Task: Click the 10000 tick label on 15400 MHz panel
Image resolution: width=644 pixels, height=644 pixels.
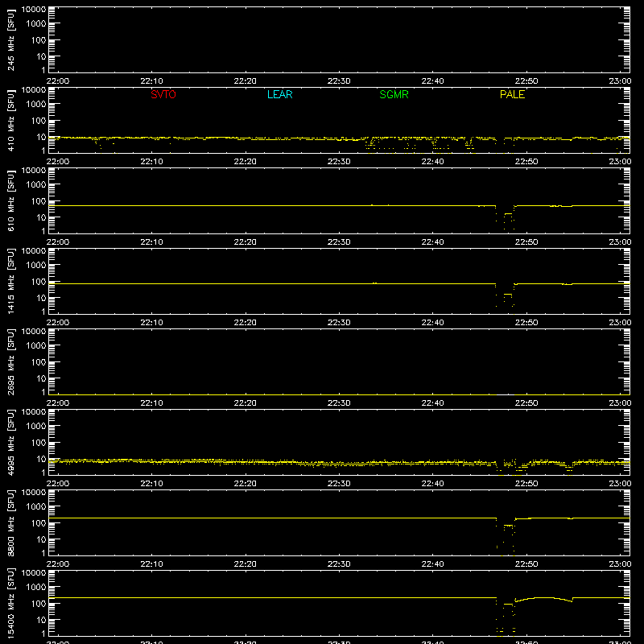Action: pyautogui.click(x=34, y=573)
